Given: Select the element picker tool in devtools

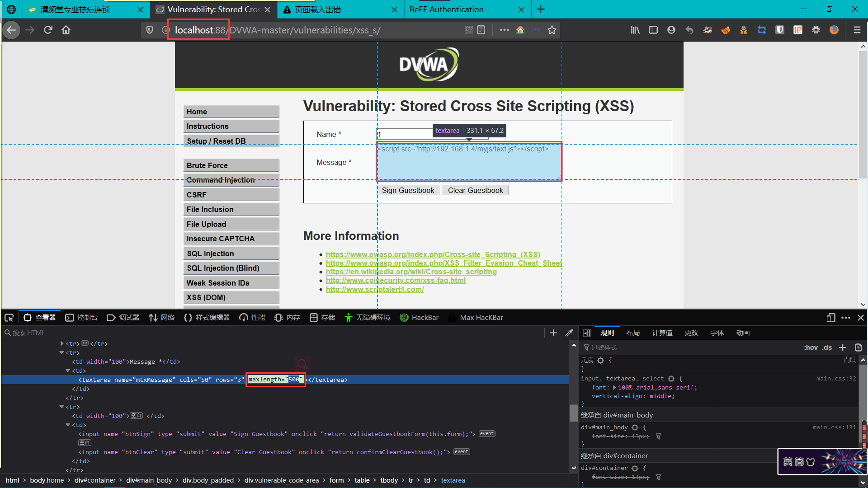Looking at the screenshot, I should [x=9, y=318].
